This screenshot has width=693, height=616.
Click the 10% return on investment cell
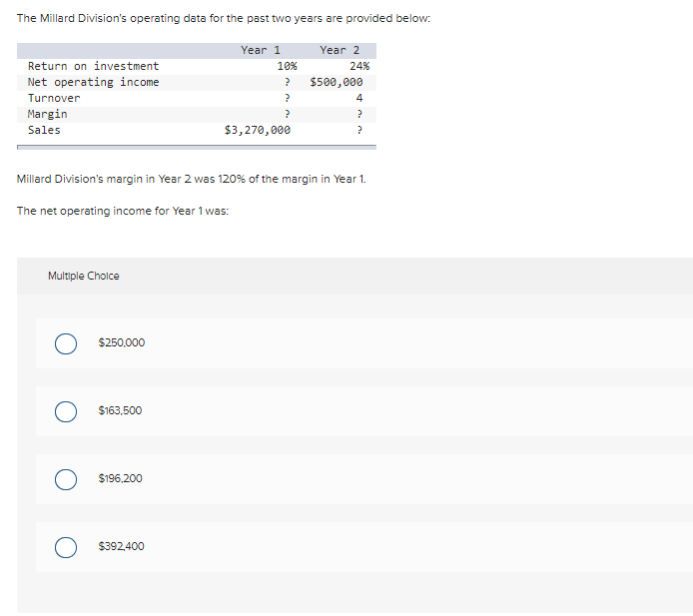tap(288, 66)
